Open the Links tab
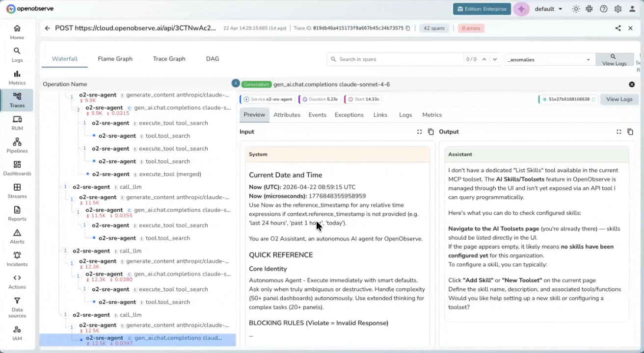Image resolution: width=644 pixels, height=353 pixels. [380, 115]
